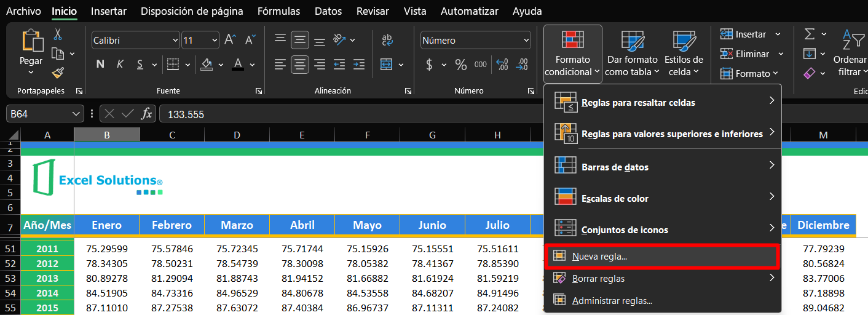Click the merge and center icon
The width and height of the screenshot is (868, 315).
coord(387,64)
